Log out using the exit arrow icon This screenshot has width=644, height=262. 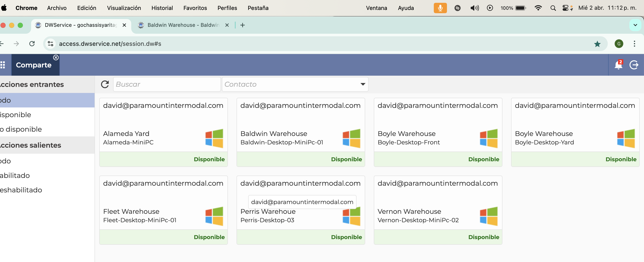click(x=634, y=65)
